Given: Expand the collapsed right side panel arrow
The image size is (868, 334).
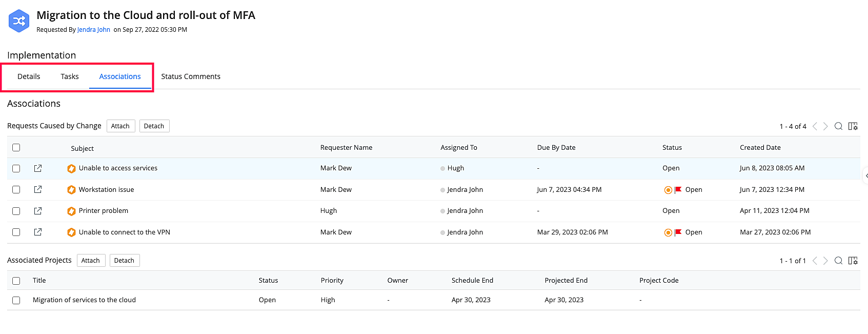Looking at the screenshot, I should 865,175.
